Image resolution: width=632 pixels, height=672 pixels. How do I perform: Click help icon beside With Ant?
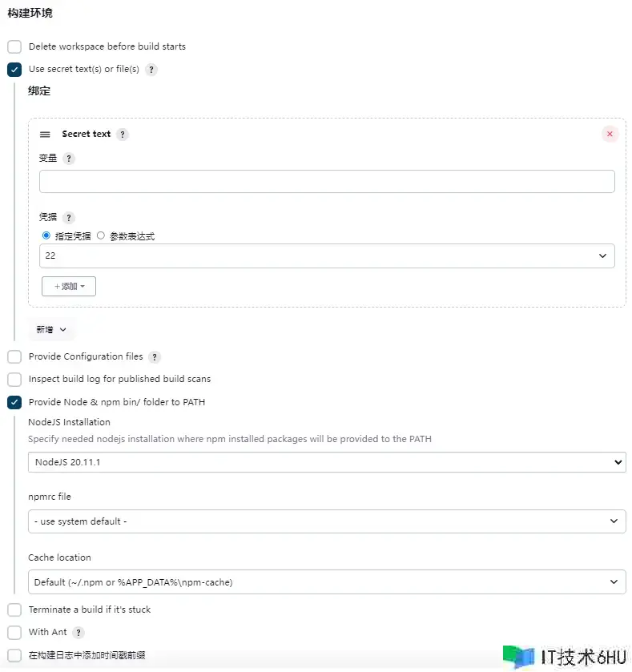pos(78,633)
